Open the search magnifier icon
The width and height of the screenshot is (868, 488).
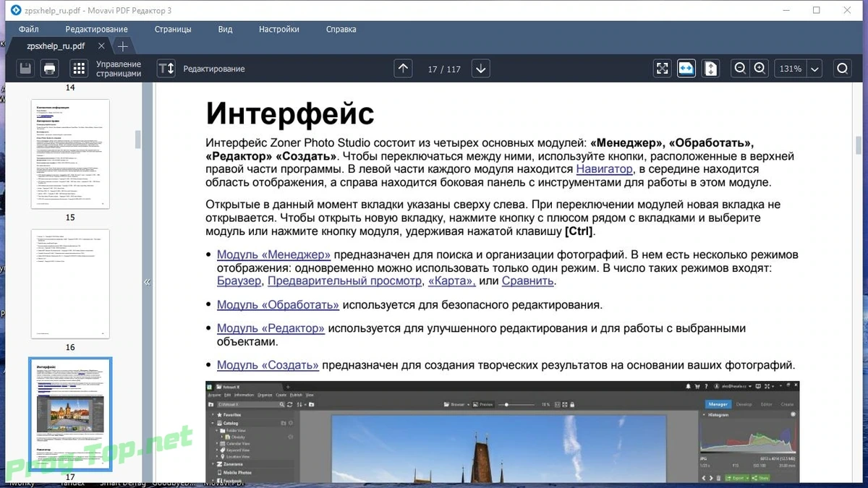843,69
